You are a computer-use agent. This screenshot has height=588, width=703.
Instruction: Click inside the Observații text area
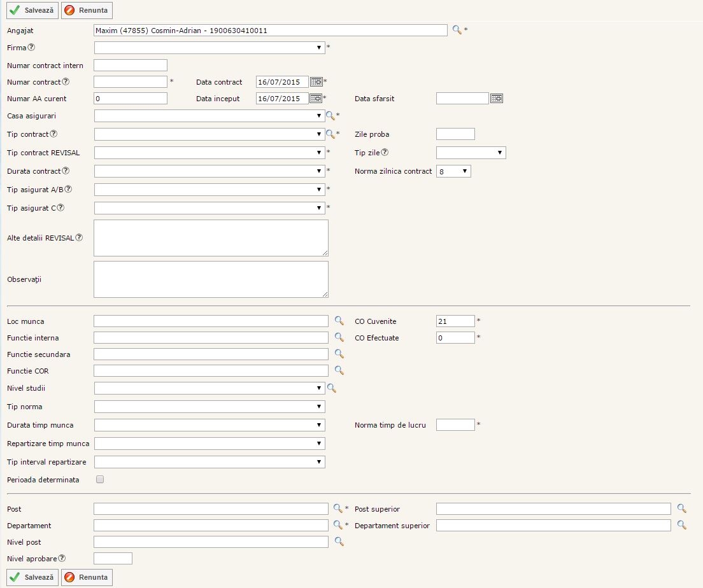(211, 279)
